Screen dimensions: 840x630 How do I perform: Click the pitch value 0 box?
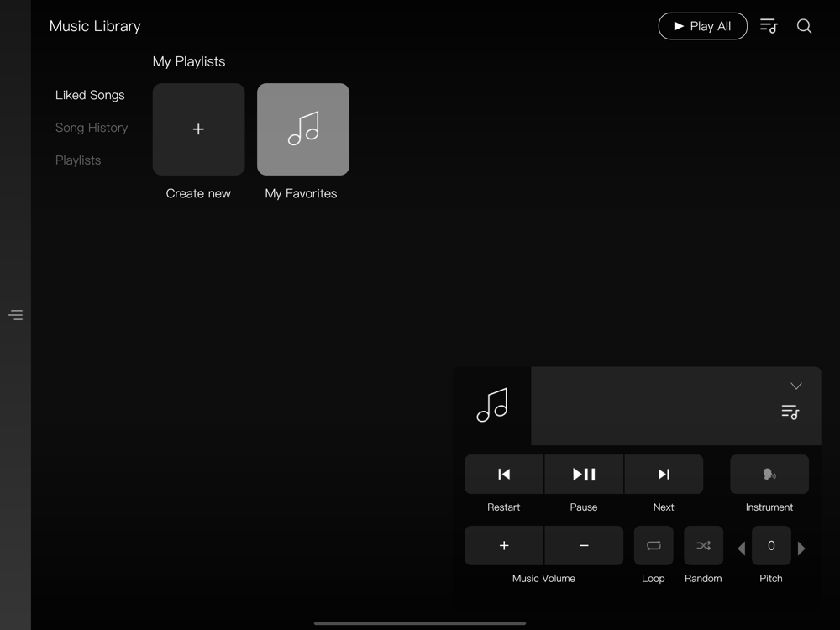click(771, 545)
